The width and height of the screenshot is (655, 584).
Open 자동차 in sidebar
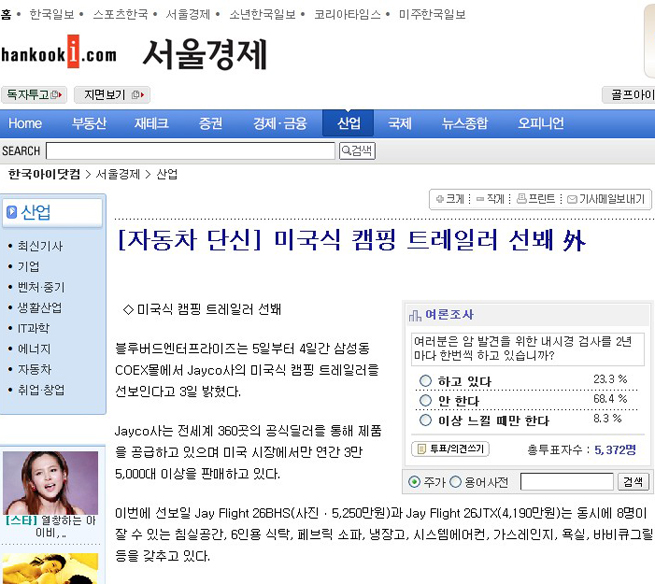(34, 369)
